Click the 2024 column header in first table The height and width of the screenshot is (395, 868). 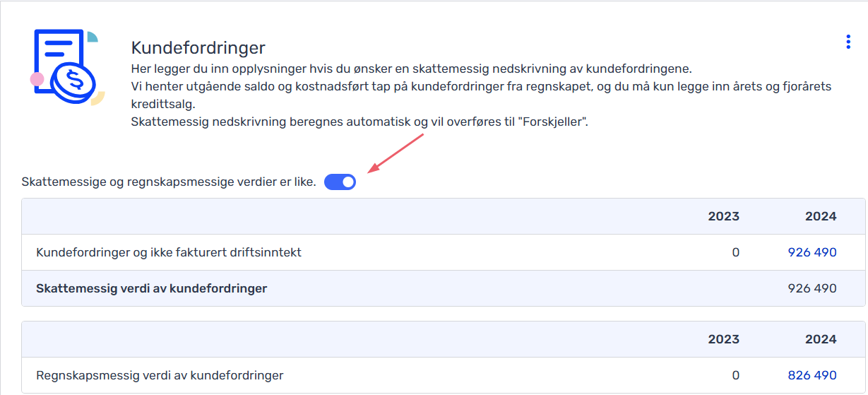pyautogui.click(x=821, y=216)
